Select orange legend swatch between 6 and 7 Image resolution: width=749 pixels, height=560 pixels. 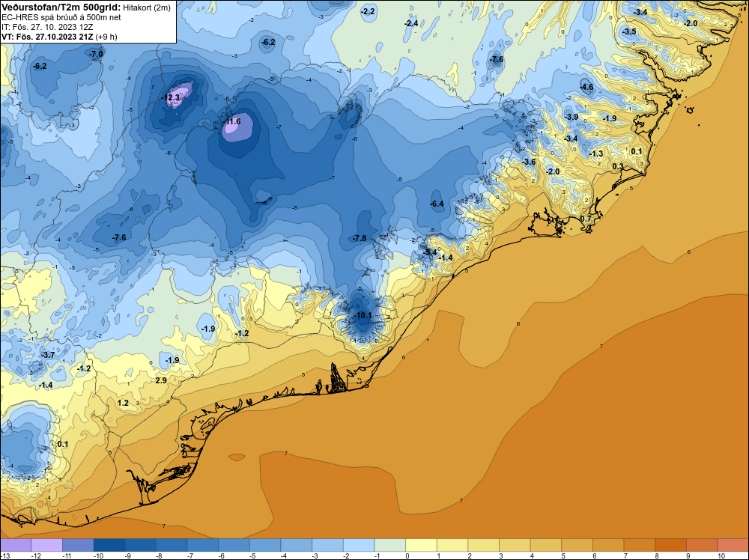click(608, 545)
